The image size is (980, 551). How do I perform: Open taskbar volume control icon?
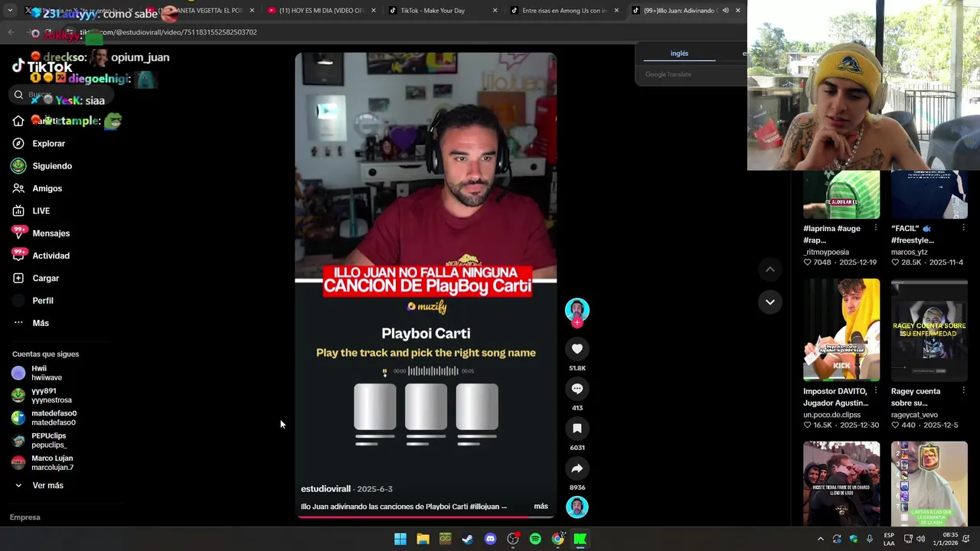(x=920, y=539)
